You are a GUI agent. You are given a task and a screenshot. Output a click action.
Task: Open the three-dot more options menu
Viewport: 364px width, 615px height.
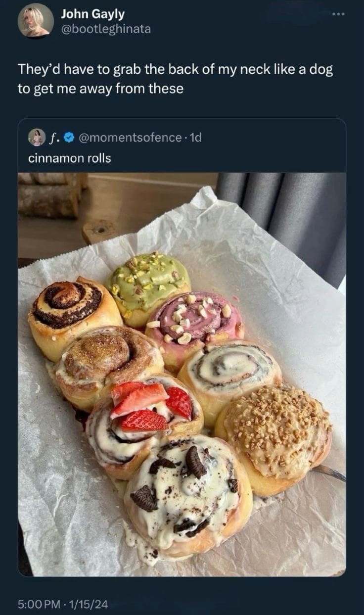coord(338,13)
